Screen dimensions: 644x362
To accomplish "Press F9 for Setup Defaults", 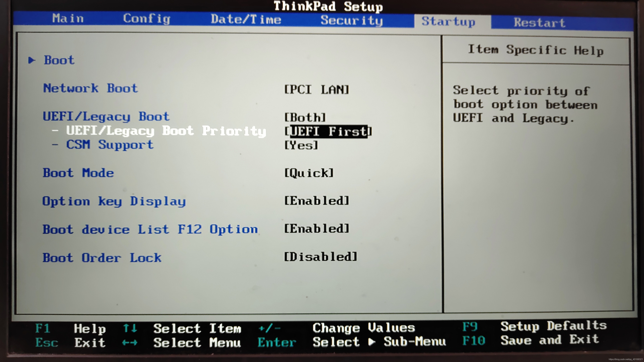I will tap(531, 326).
